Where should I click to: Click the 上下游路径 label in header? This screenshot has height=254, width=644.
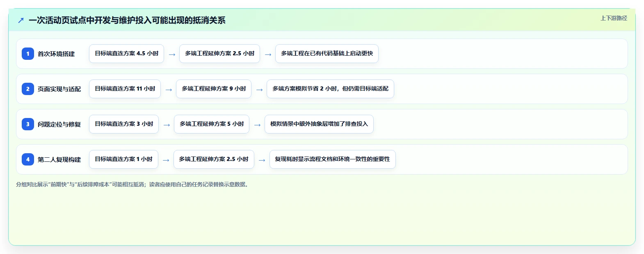click(x=614, y=18)
